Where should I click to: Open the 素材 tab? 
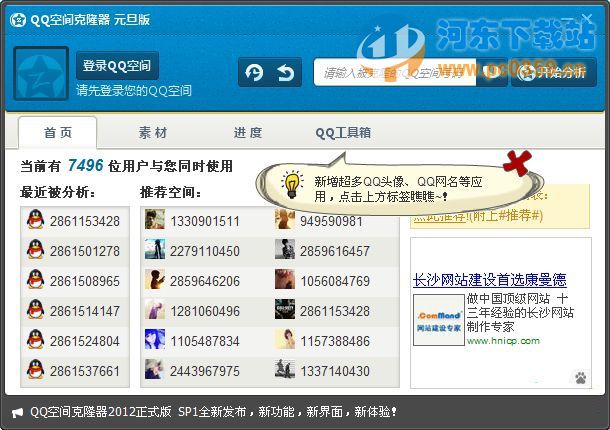click(153, 133)
